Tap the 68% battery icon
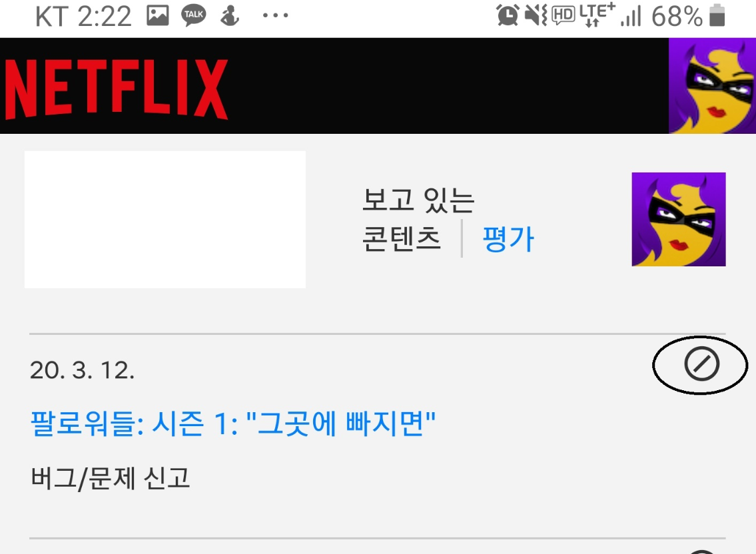 (717, 15)
